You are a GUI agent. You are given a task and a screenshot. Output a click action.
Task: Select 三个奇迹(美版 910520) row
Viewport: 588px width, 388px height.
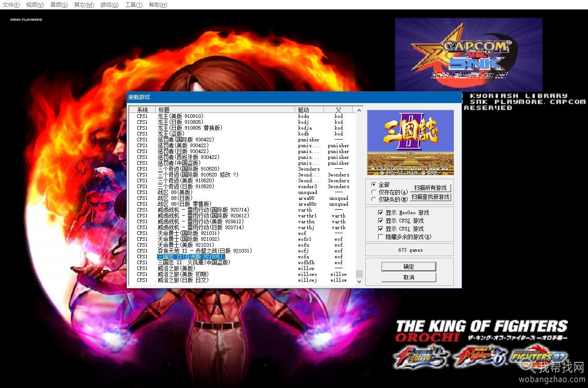242,180
